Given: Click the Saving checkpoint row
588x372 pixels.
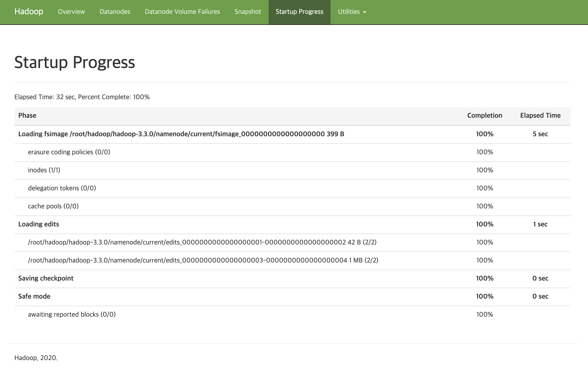Looking at the screenshot, I should pyautogui.click(x=46, y=278).
